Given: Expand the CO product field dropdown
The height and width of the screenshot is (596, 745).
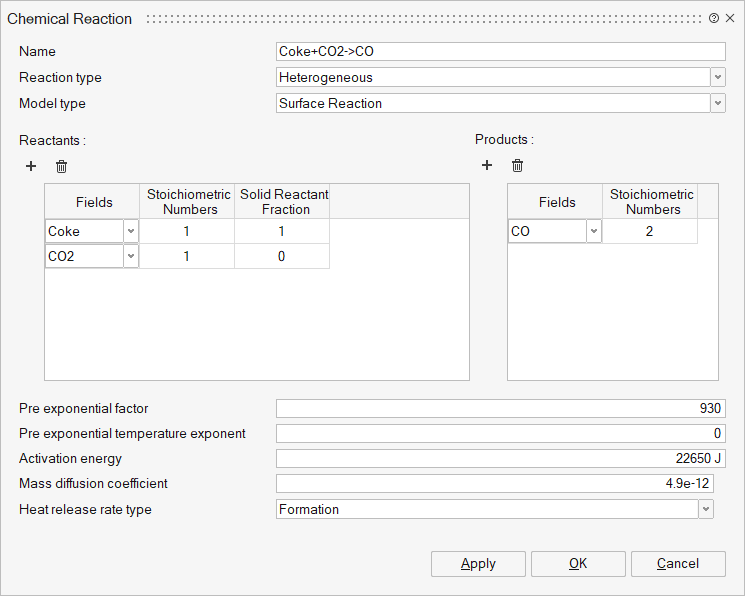Looking at the screenshot, I should 594,231.
